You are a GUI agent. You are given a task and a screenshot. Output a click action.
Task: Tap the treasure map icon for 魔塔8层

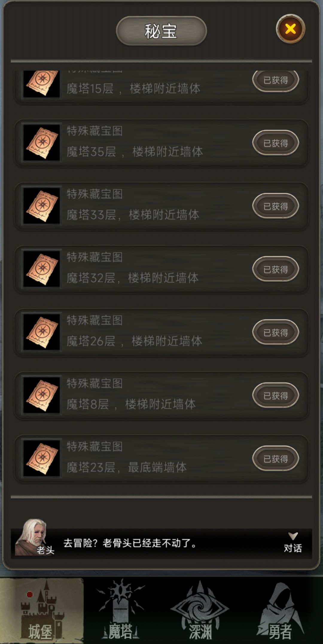point(42,395)
